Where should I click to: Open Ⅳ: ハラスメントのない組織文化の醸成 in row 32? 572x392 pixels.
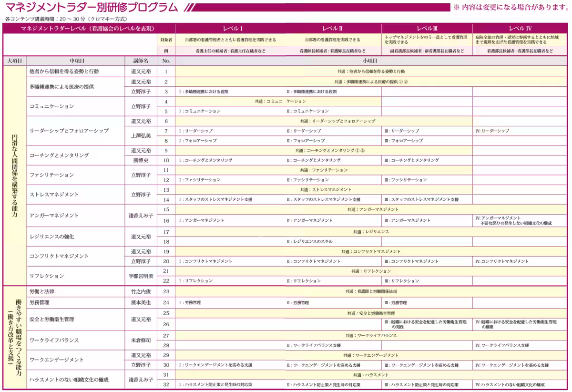510,384
